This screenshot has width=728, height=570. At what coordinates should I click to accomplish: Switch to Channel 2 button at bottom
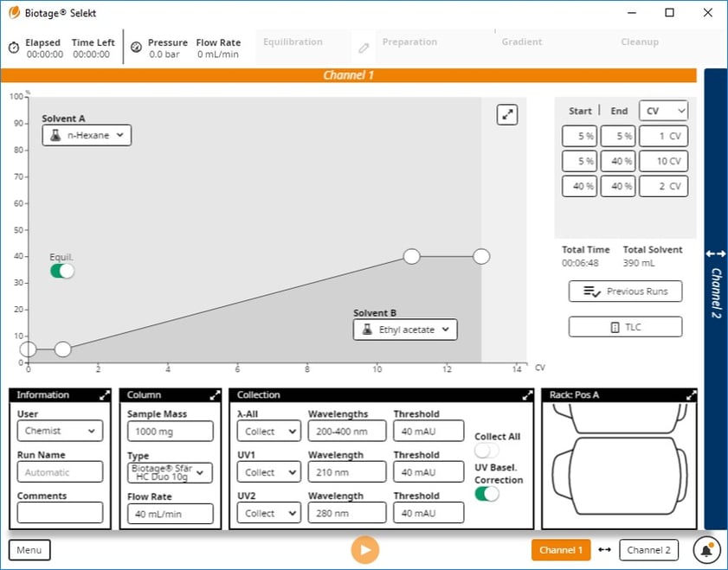tap(648, 550)
